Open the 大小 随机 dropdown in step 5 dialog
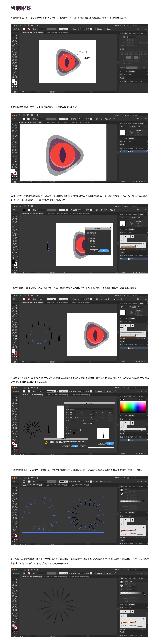The image size is (160, 644). coord(73,412)
